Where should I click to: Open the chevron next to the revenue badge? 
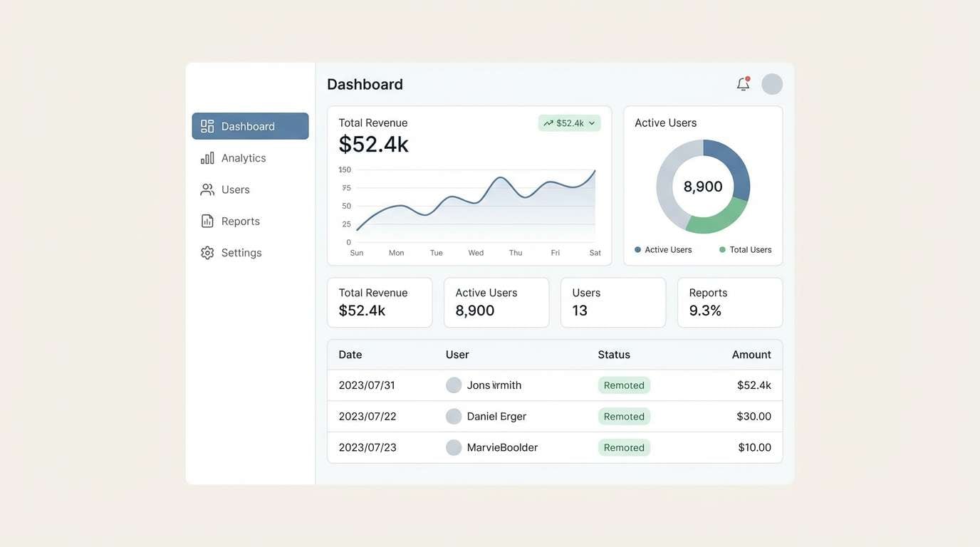(x=590, y=122)
